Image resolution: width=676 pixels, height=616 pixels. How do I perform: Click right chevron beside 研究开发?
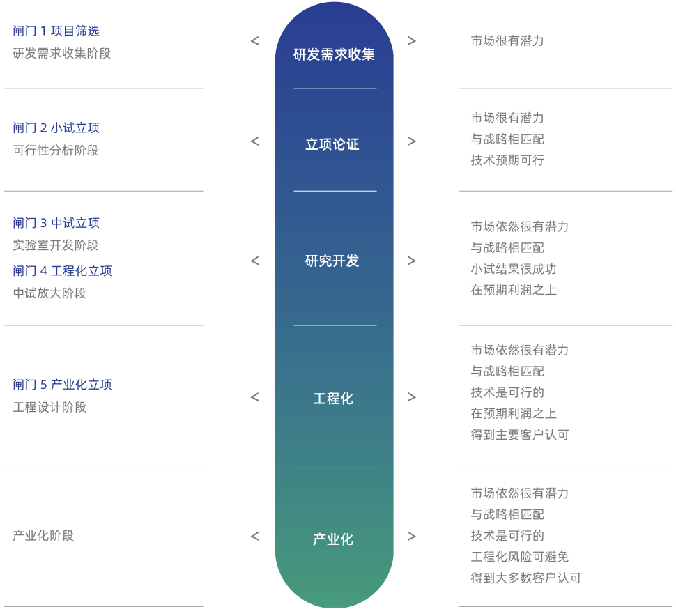(412, 261)
